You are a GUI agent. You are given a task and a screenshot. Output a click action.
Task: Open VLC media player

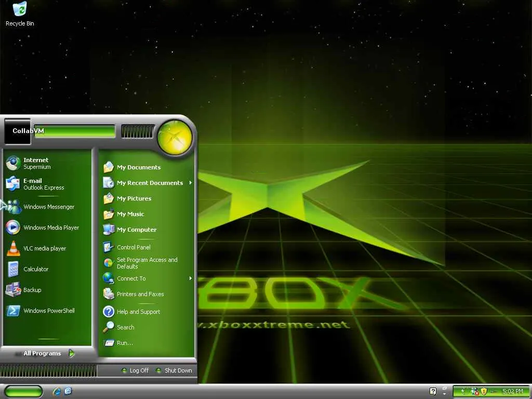47,248
